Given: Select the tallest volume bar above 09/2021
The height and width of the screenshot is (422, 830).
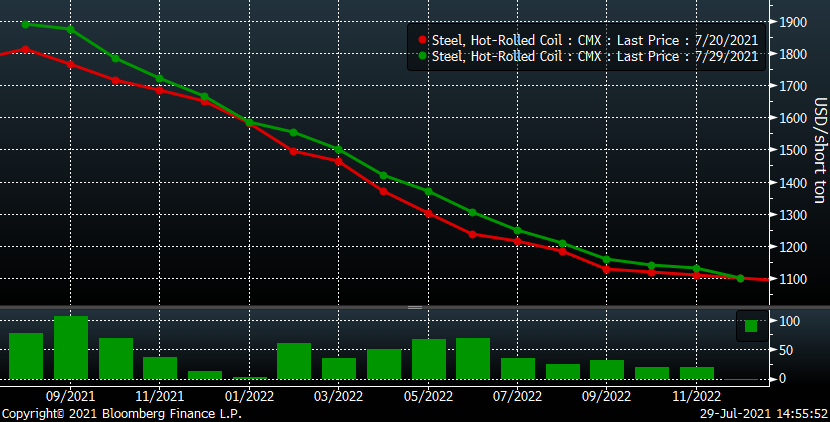Looking at the screenshot, I should 71,347.
